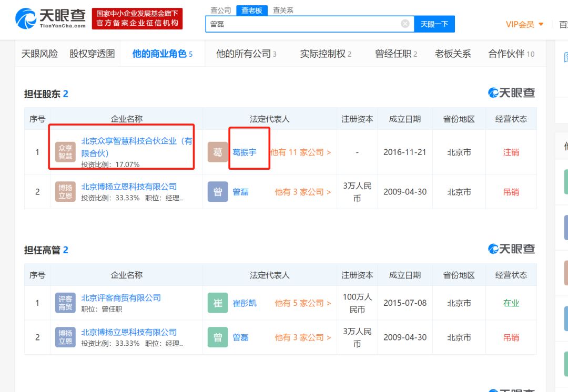The height and width of the screenshot is (392, 568).
Task: Open the 他的所有公司 tab
Action: pos(246,54)
